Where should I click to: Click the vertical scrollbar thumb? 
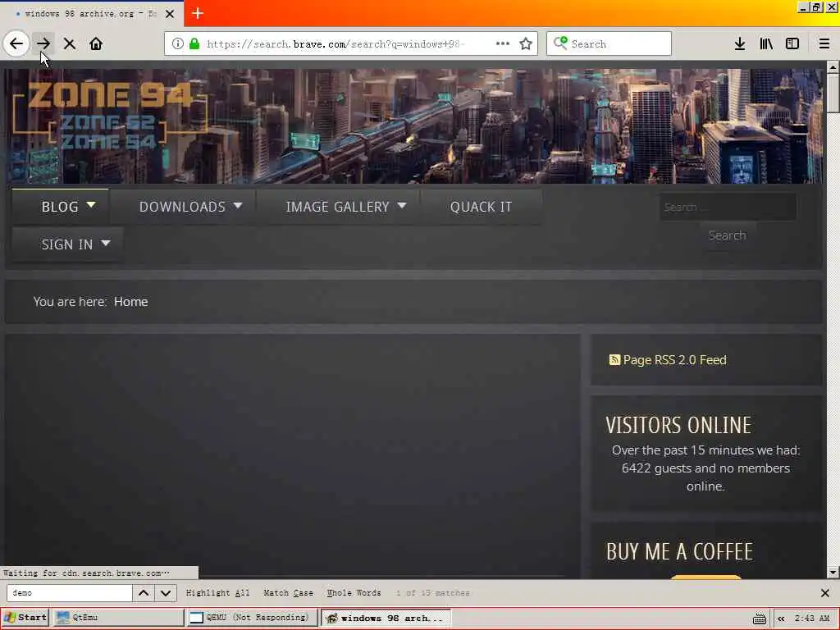[833, 94]
